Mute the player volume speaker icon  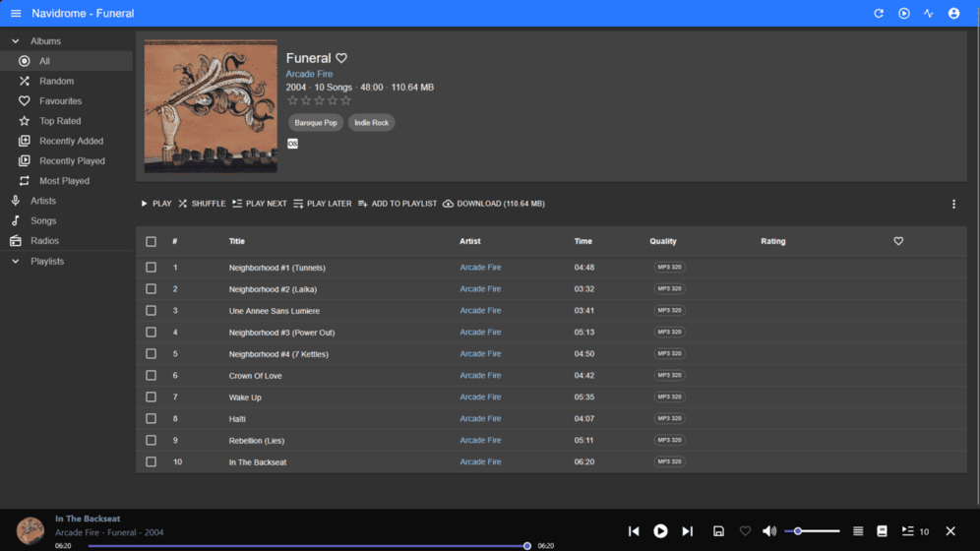point(769,531)
